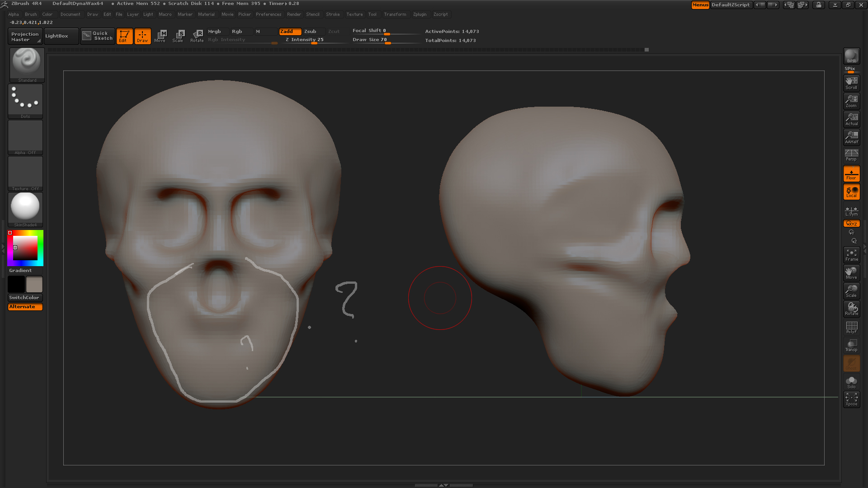This screenshot has height=488, width=868.
Task: Open the Preferences menu
Action: 269,14
